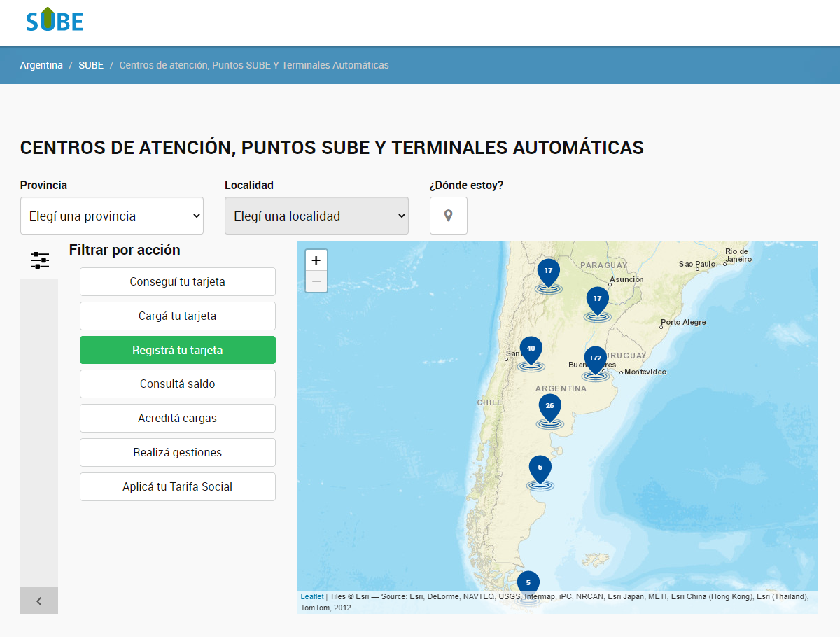Open the Localidad dropdown

pyautogui.click(x=316, y=216)
